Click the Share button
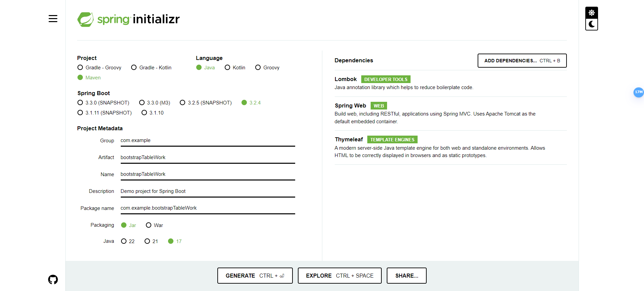Viewport: 644px width, 291px height. point(407,276)
